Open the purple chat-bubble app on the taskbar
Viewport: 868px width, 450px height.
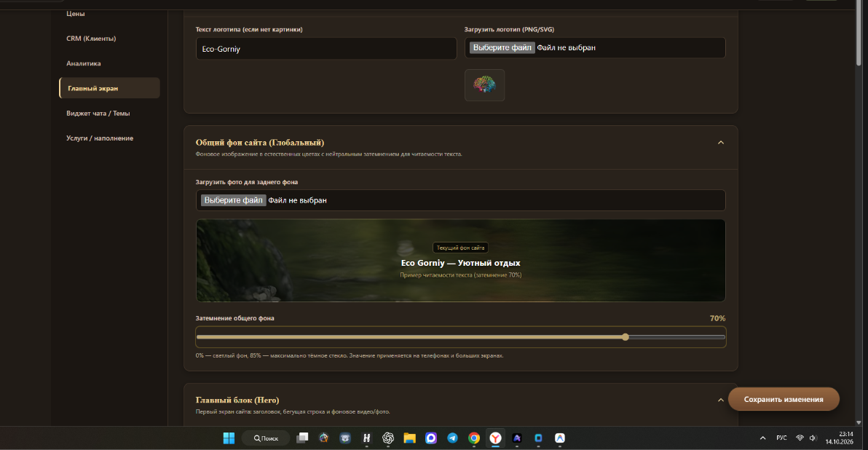(430, 438)
